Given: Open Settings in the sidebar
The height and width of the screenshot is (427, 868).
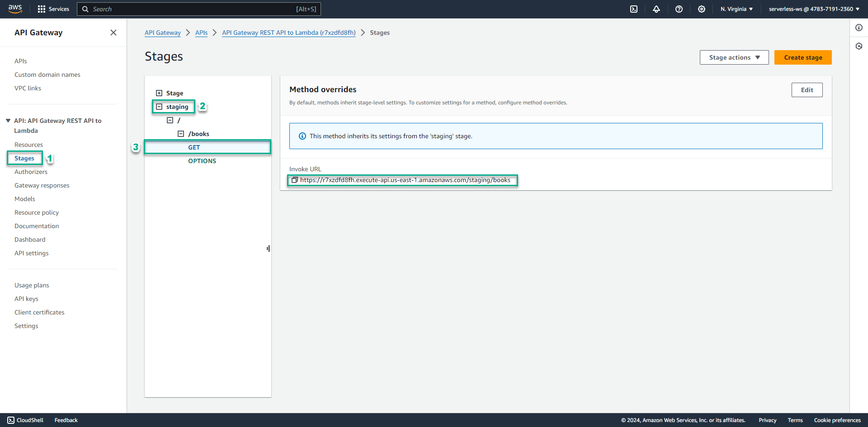Looking at the screenshot, I should 26,326.
